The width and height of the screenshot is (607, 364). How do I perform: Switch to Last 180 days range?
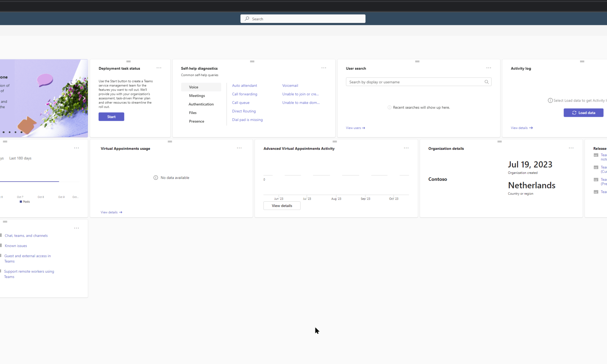click(20, 158)
